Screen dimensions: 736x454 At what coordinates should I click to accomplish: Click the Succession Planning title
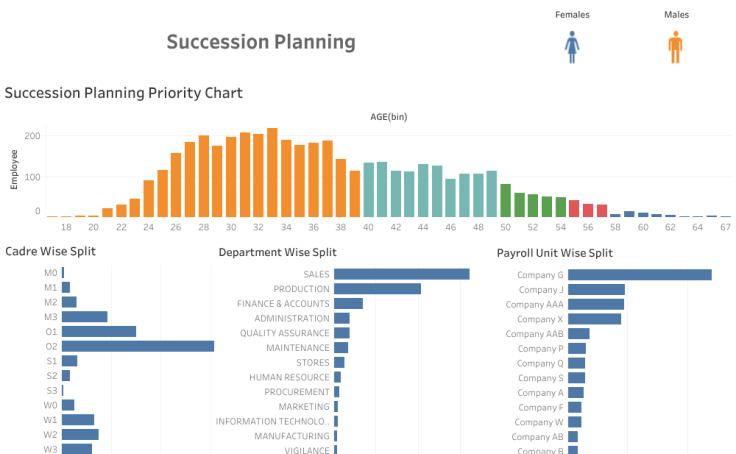pyautogui.click(x=260, y=42)
